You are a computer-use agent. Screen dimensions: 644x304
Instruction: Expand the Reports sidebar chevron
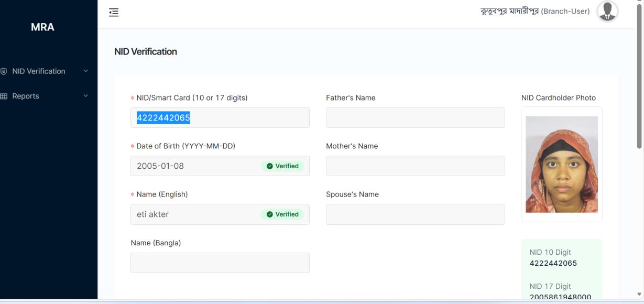coord(86,96)
